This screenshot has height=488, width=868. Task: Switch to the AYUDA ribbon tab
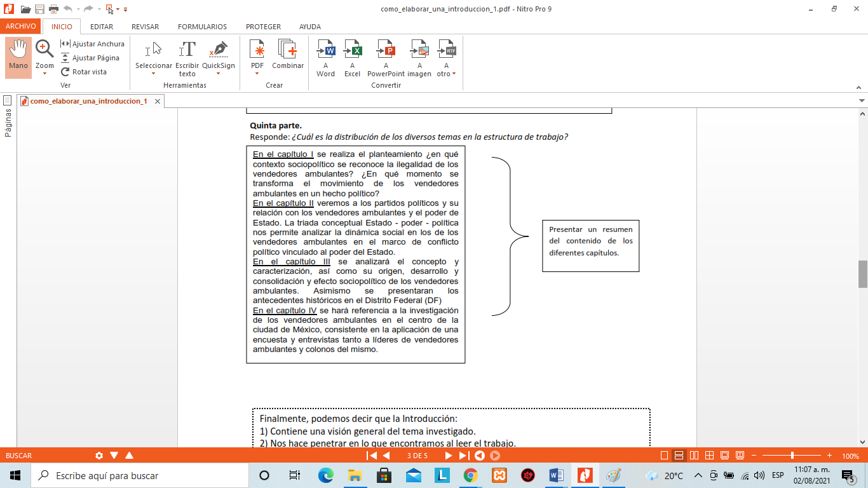[310, 27]
